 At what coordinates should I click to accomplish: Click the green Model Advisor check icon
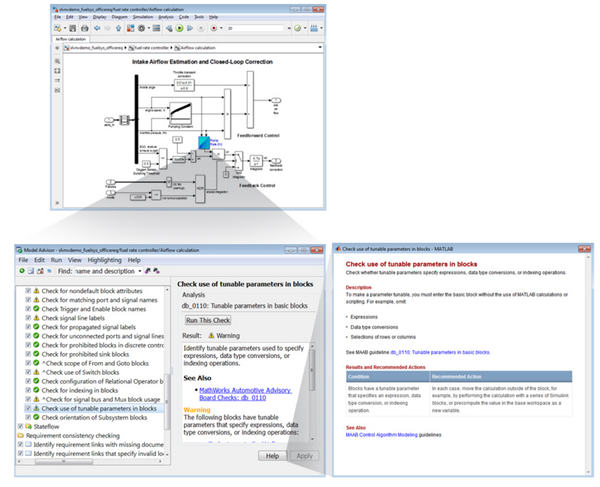(298, 28)
